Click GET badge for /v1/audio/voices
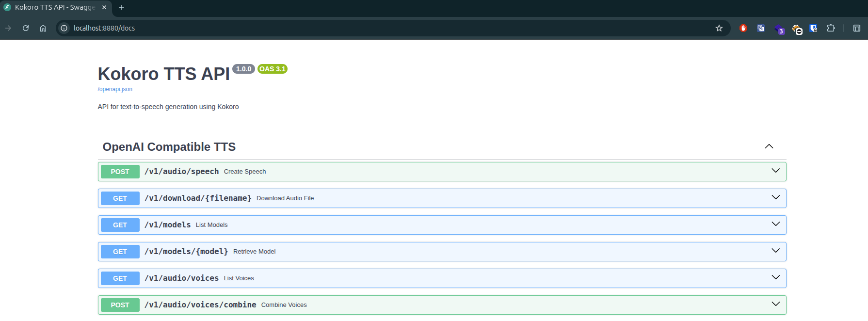Screen dimensions: 868x321 point(120,278)
